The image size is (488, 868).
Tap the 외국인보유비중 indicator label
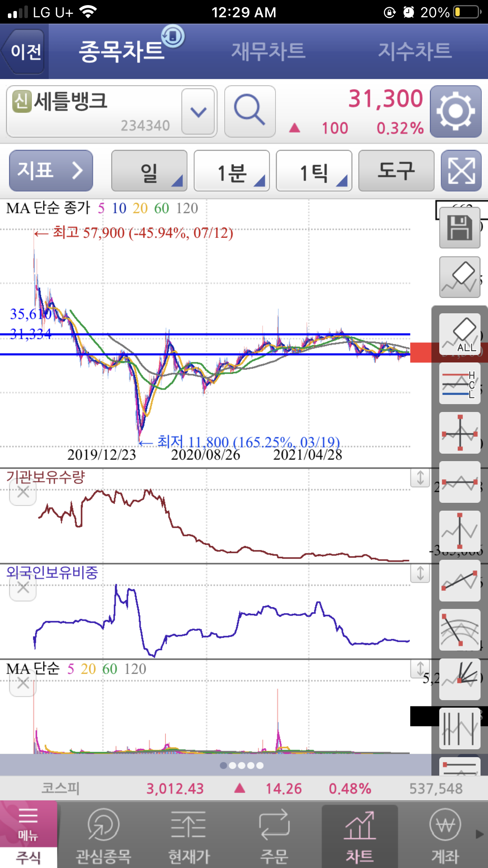tap(52, 572)
